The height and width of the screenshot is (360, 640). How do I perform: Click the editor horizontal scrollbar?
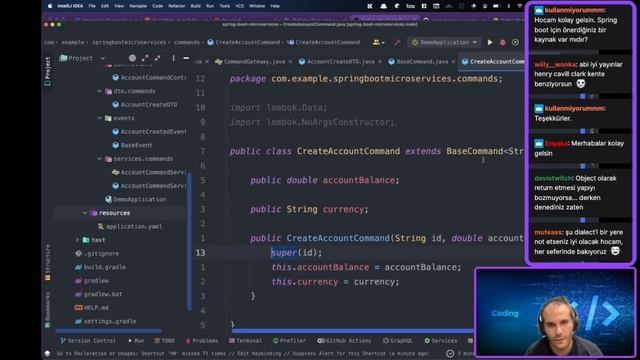pyautogui.click(x=353, y=331)
